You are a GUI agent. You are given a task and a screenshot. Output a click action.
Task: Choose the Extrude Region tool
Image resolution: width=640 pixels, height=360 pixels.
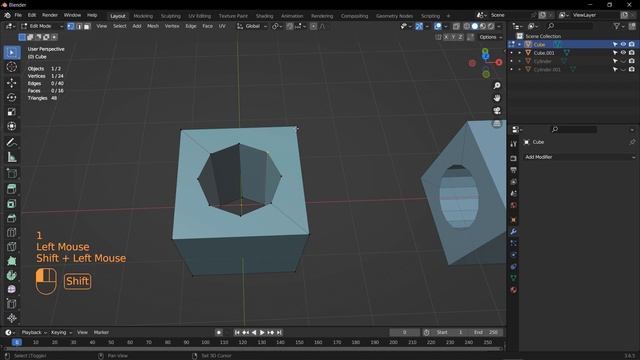[11, 189]
